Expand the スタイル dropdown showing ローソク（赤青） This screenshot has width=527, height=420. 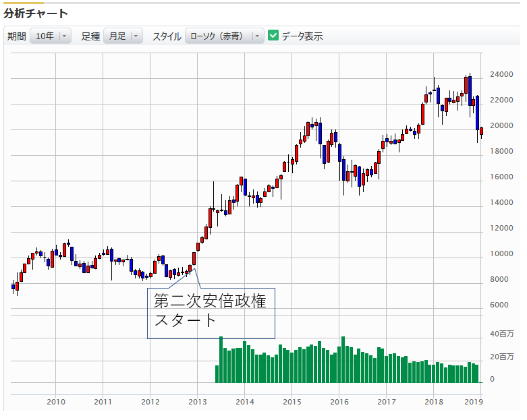coord(225,36)
